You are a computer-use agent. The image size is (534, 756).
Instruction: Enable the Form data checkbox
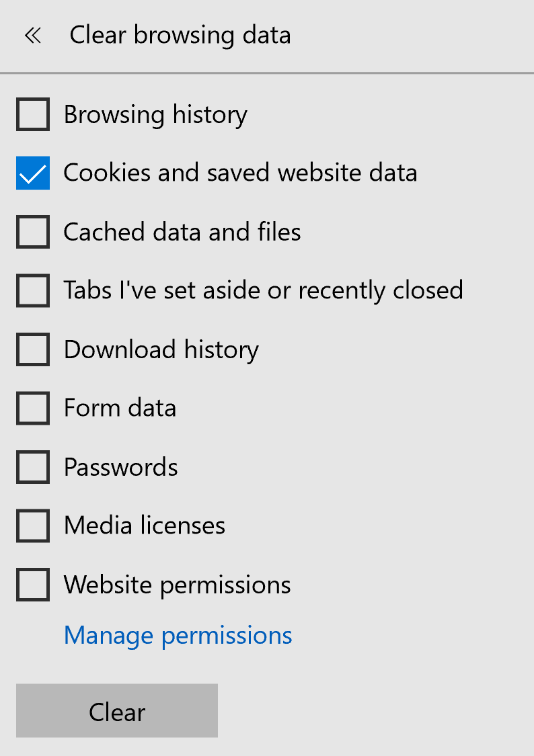pos(33,408)
